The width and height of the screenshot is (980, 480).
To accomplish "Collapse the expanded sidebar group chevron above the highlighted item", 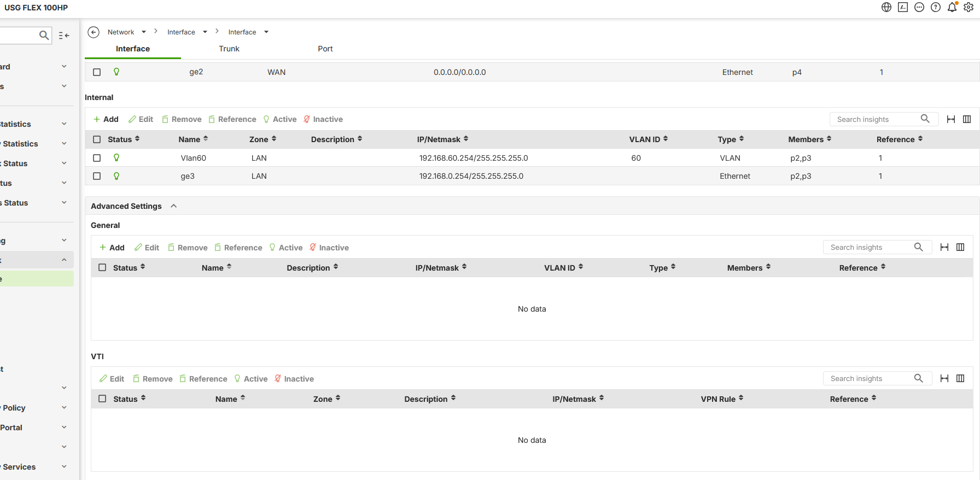I will [64, 260].
